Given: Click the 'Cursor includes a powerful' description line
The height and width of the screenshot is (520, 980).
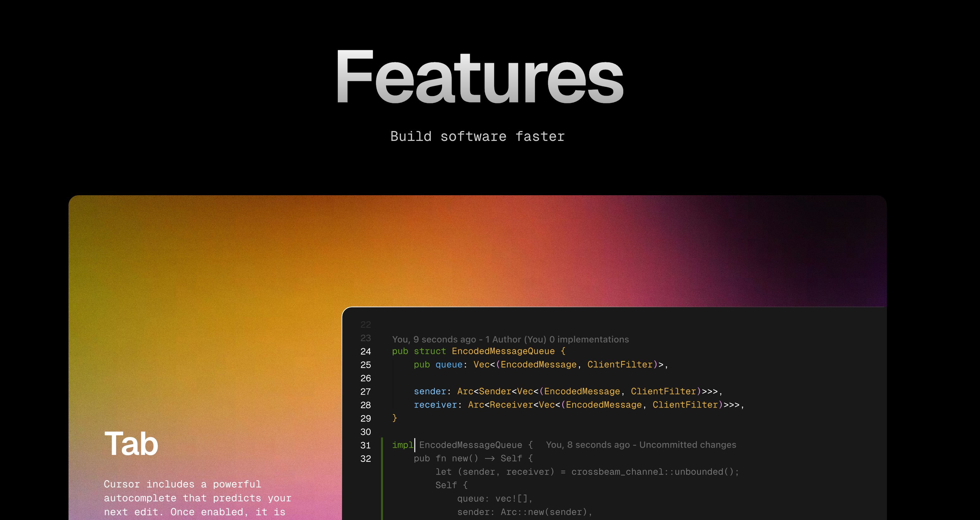Looking at the screenshot, I should (x=182, y=484).
